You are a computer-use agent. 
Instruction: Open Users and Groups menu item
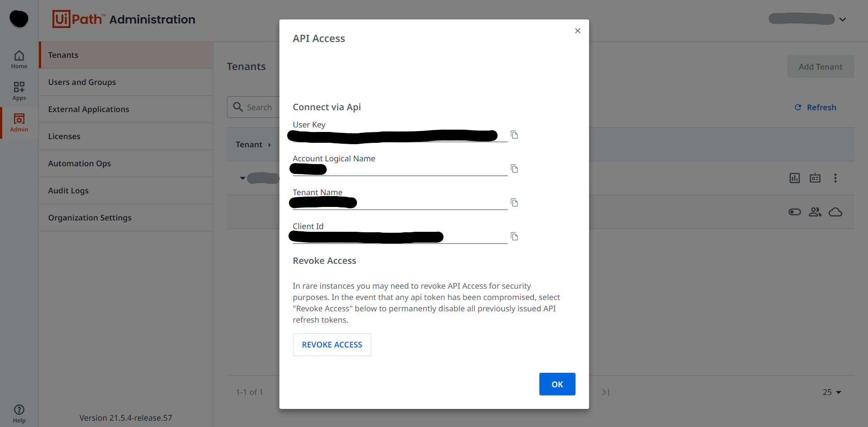pyautogui.click(x=82, y=82)
